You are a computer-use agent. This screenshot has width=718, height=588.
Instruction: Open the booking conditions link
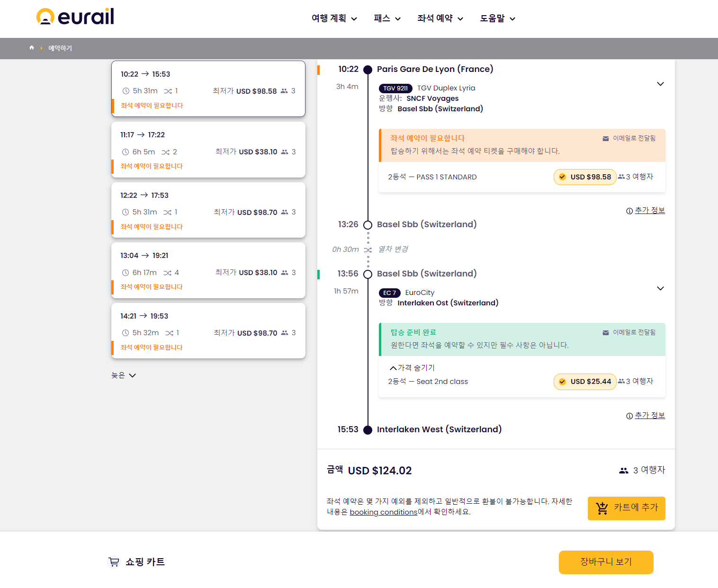pyautogui.click(x=383, y=512)
